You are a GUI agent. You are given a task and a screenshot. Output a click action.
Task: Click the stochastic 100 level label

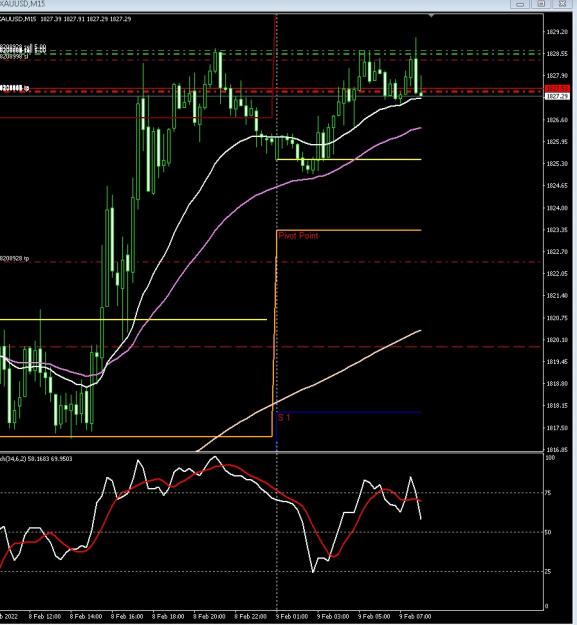(x=550, y=458)
